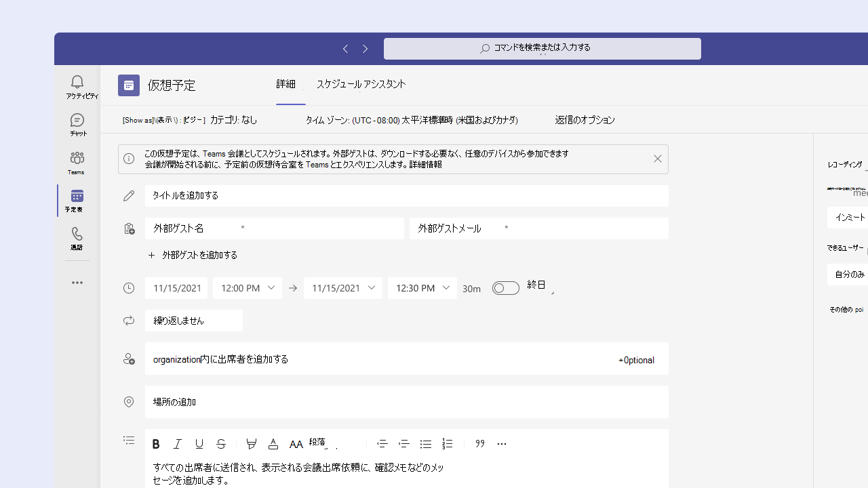Click add external guest (外部ゲストを追加する)
Screen dimensions: 868x488
click(193, 256)
